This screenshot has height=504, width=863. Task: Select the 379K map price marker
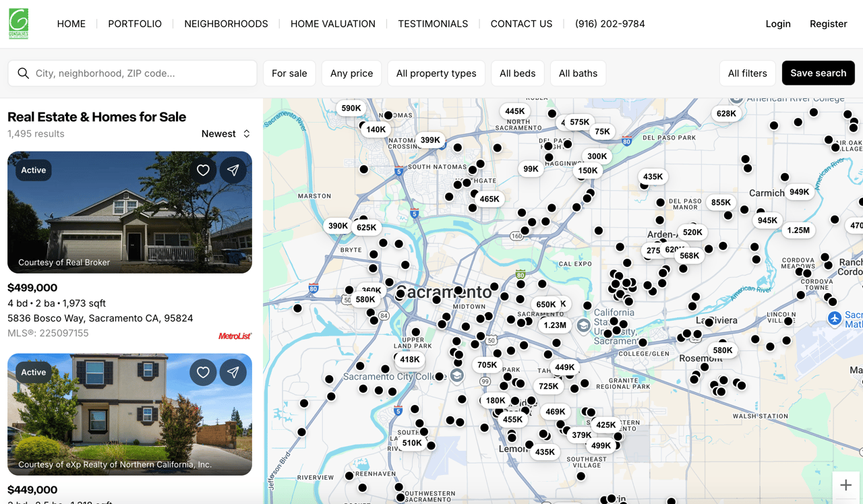click(582, 435)
